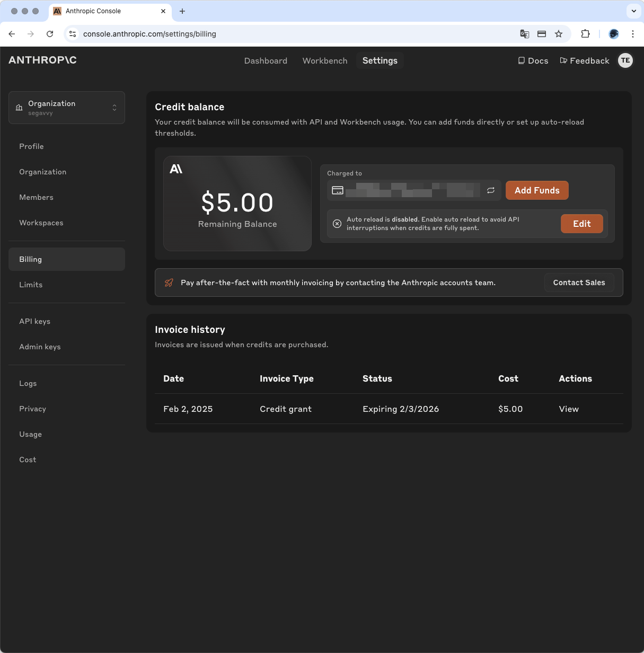The height and width of the screenshot is (653, 644).
Task: Open Privacy settings in sidebar
Action: tap(67, 409)
